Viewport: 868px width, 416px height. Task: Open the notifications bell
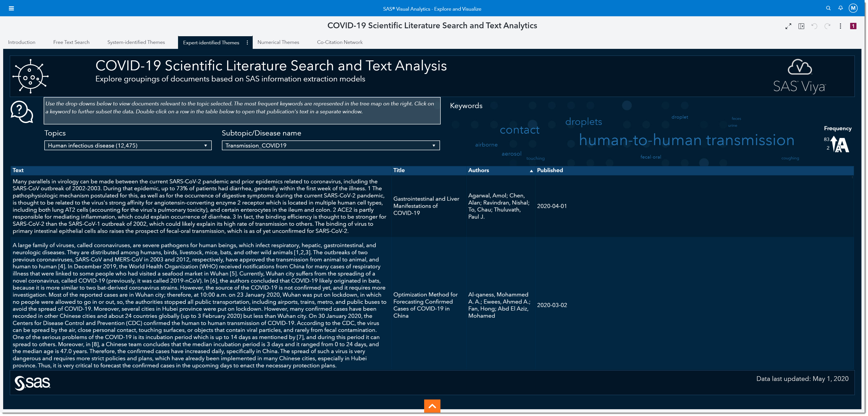(x=841, y=8)
